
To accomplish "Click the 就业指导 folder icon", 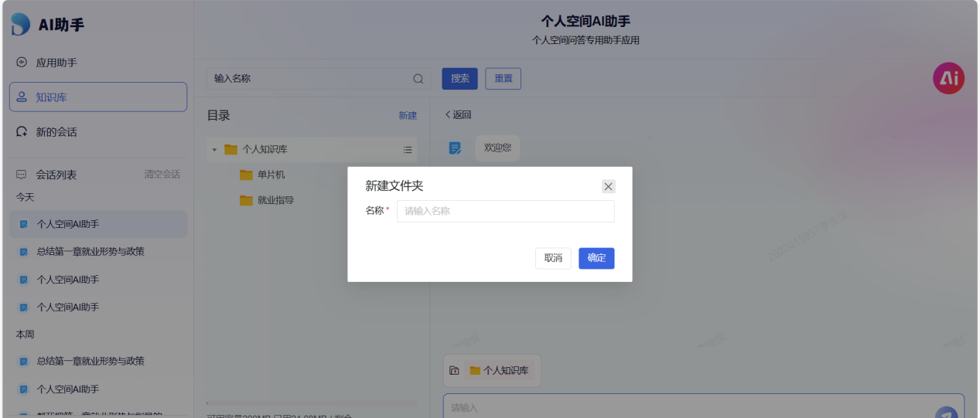I will tap(246, 201).
